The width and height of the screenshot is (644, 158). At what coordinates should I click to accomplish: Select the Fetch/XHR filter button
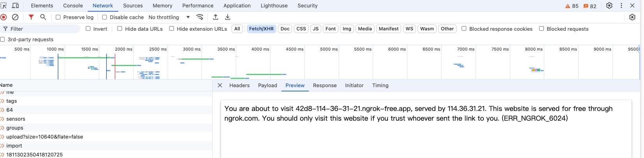[x=261, y=29]
